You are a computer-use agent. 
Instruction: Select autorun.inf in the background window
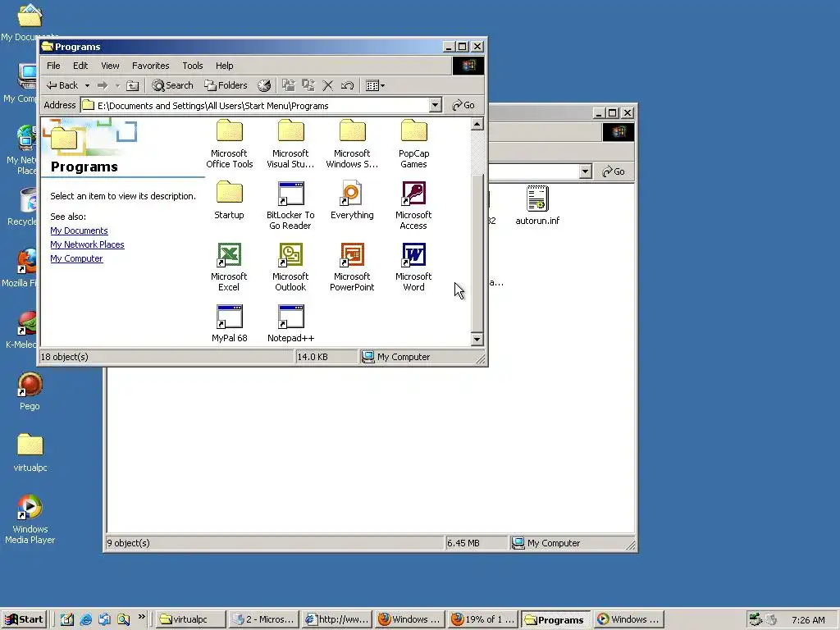[537, 205]
